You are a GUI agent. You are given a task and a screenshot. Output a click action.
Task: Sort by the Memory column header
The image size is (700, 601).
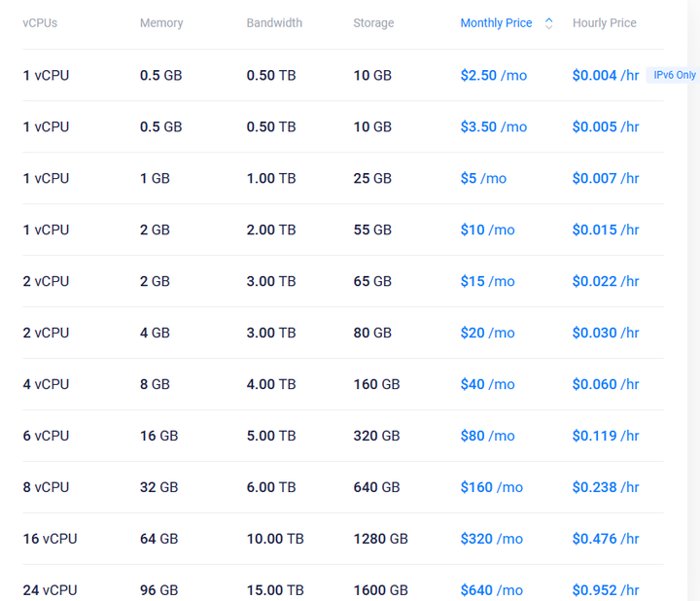[161, 23]
